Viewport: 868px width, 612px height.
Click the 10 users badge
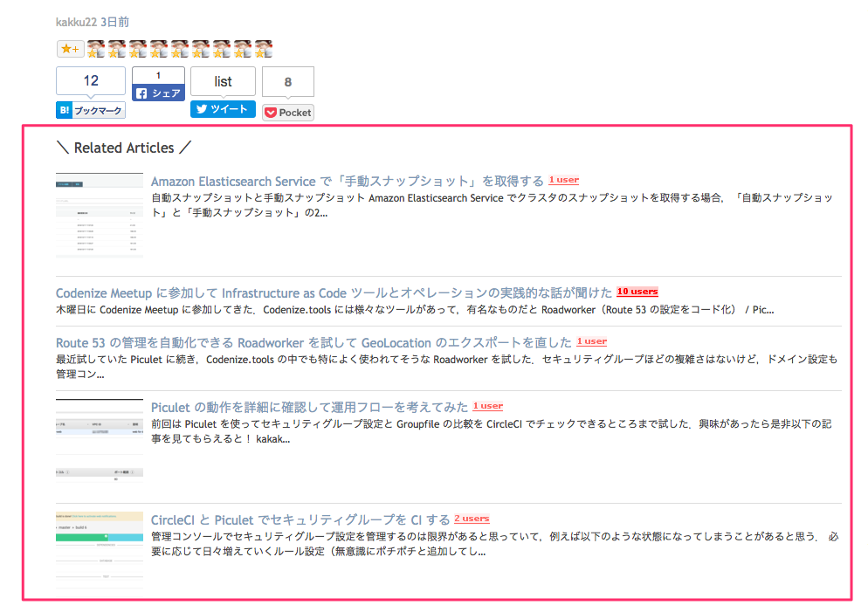pos(637,292)
